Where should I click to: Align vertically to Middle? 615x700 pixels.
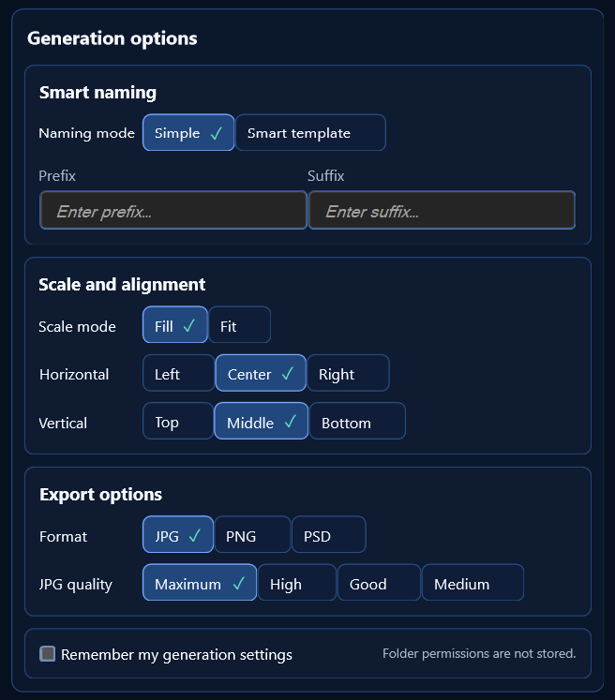262,421
